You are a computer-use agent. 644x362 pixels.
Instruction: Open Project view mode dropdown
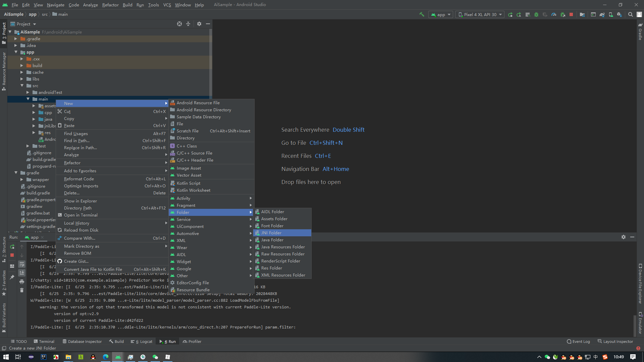click(x=23, y=24)
